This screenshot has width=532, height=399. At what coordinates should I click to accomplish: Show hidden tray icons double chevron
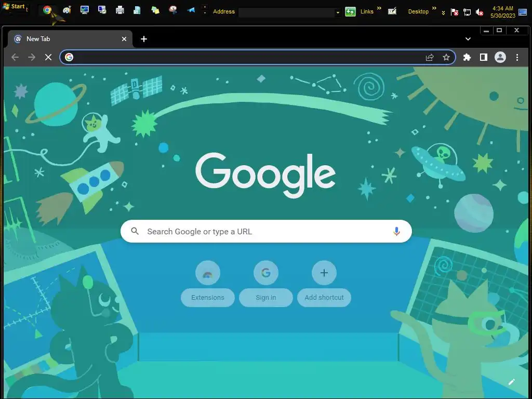pyautogui.click(x=443, y=13)
